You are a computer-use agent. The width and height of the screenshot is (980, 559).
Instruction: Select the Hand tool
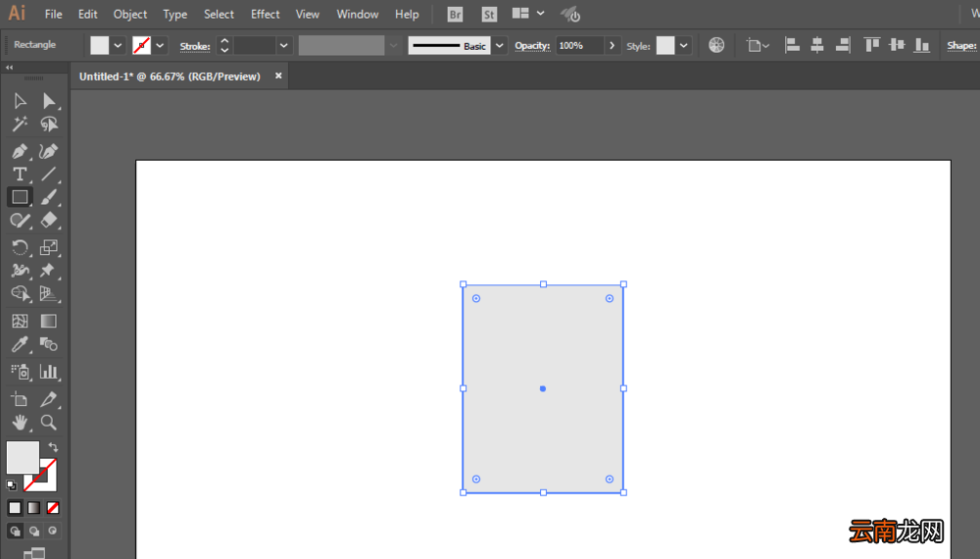pyautogui.click(x=20, y=422)
